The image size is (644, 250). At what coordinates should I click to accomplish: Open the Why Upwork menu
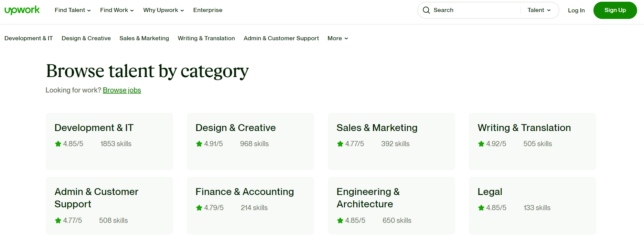pos(163,10)
